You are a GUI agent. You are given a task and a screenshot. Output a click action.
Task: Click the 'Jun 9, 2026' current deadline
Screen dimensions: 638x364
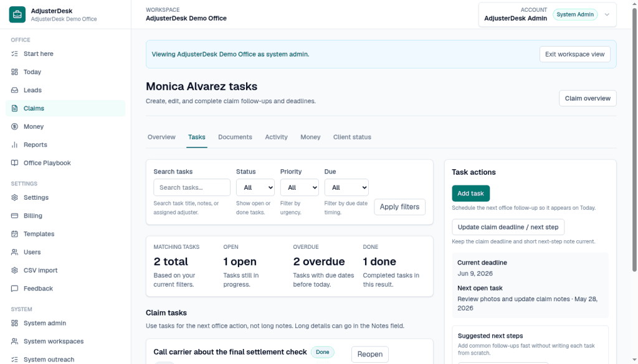[475, 273]
